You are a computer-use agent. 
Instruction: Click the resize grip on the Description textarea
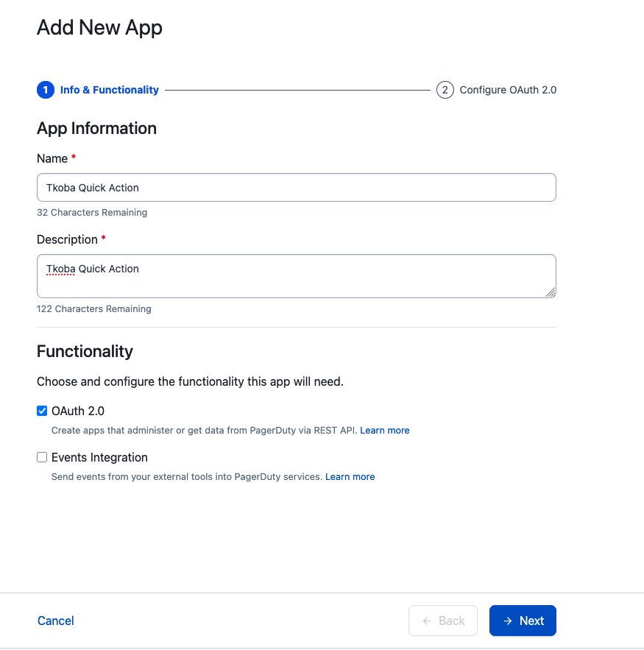(x=551, y=292)
